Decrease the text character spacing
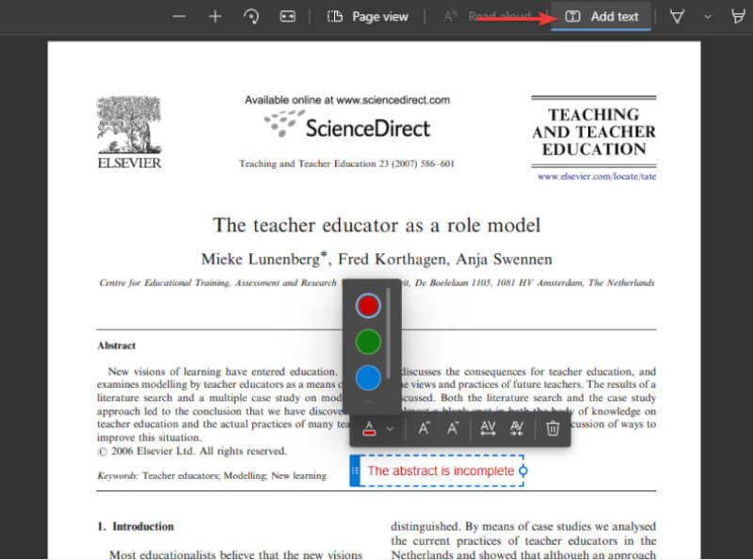The image size is (753, 560). pos(517,428)
